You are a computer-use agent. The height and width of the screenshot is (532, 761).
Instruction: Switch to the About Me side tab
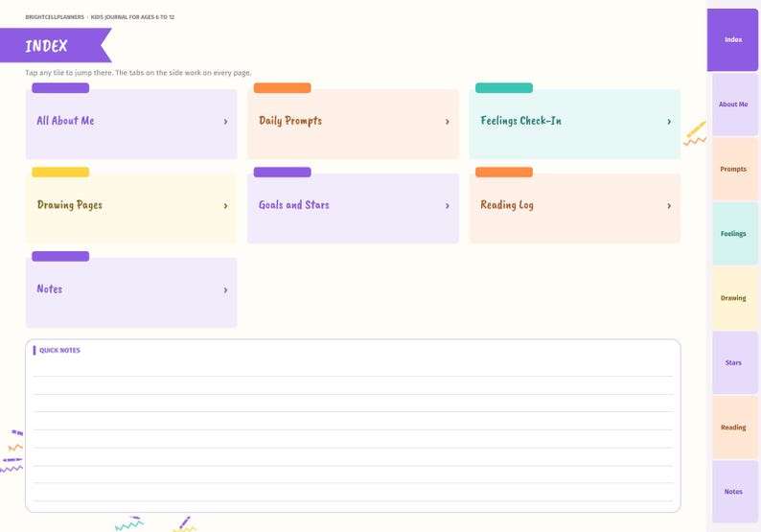click(735, 104)
